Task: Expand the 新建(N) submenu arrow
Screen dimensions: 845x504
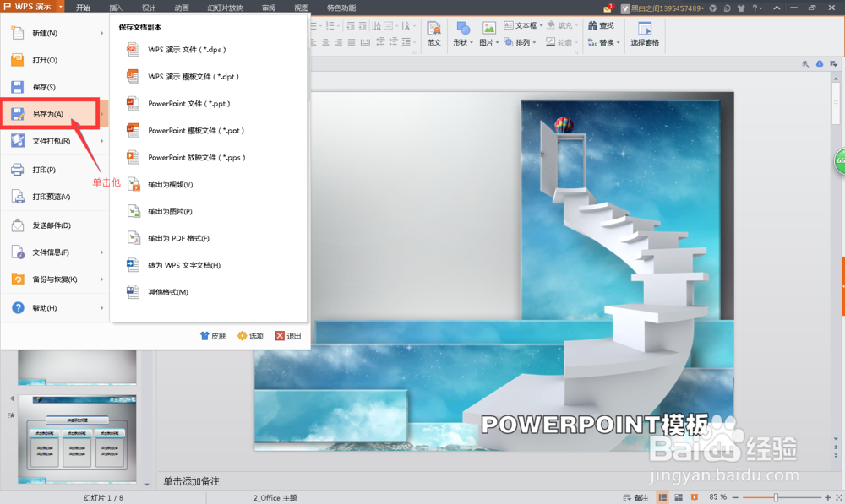Action: click(x=101, y=34)
